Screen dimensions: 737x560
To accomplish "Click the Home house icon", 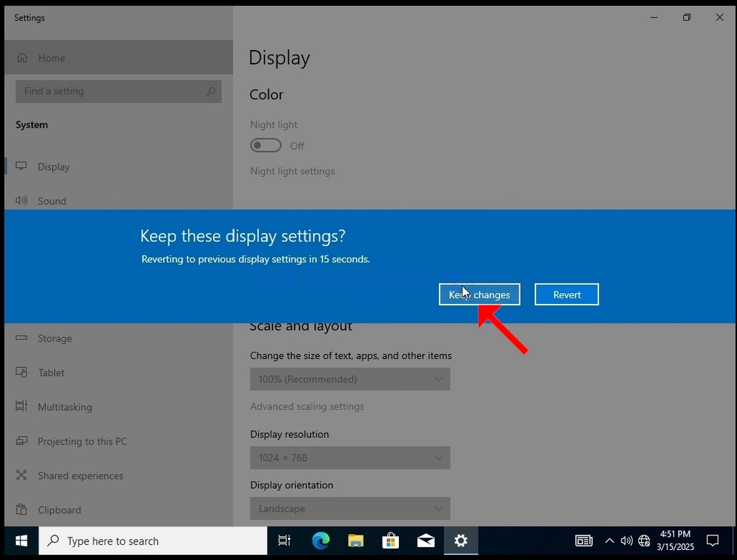I will (x=22, y=57).
